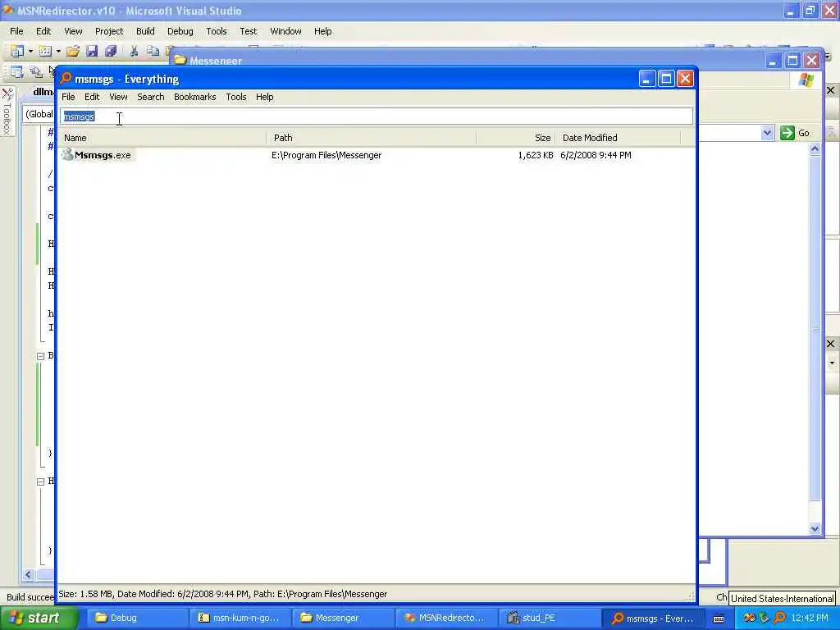840x630 pixels.
Task: Click the Save All icon in Visual Studio
Action: coord(111,52)
